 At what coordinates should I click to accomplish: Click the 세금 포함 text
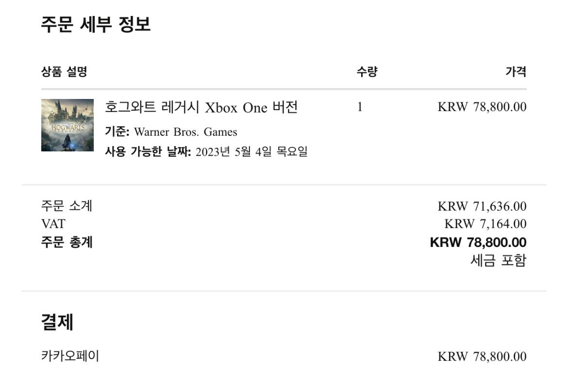coord(498,261)
